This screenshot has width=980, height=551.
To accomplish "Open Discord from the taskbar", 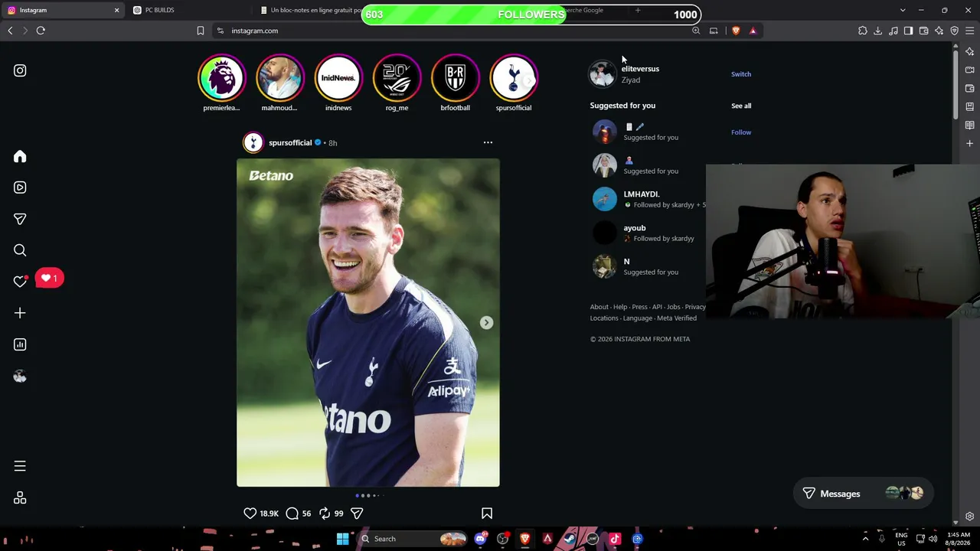I will (x=480, y=539).
